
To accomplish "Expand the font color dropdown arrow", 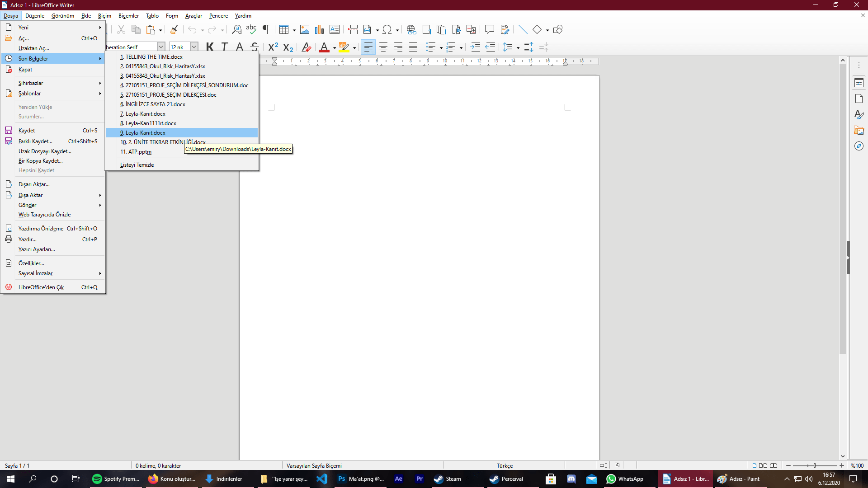I will pos(335,47).
